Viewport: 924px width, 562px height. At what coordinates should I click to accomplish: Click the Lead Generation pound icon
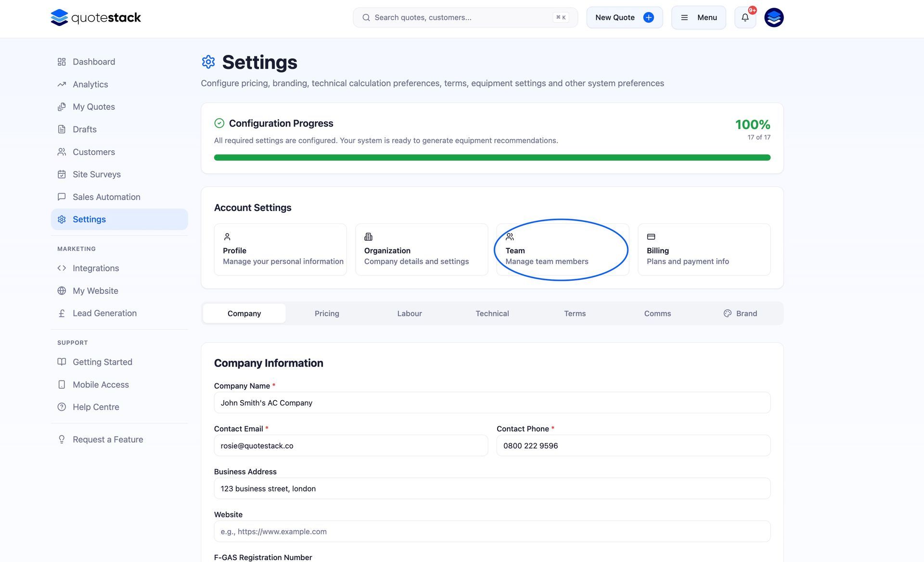[62, 314]
